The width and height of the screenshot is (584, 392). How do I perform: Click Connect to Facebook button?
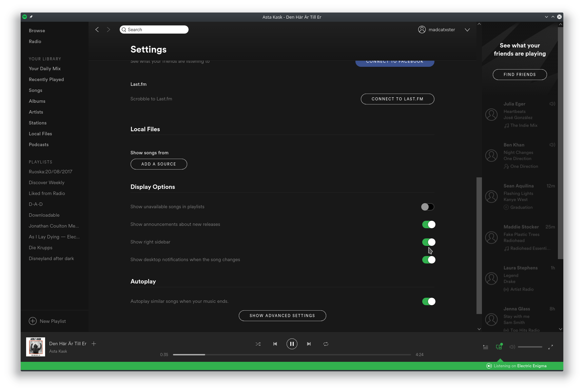pyautogui.click(x=395, y=63)
